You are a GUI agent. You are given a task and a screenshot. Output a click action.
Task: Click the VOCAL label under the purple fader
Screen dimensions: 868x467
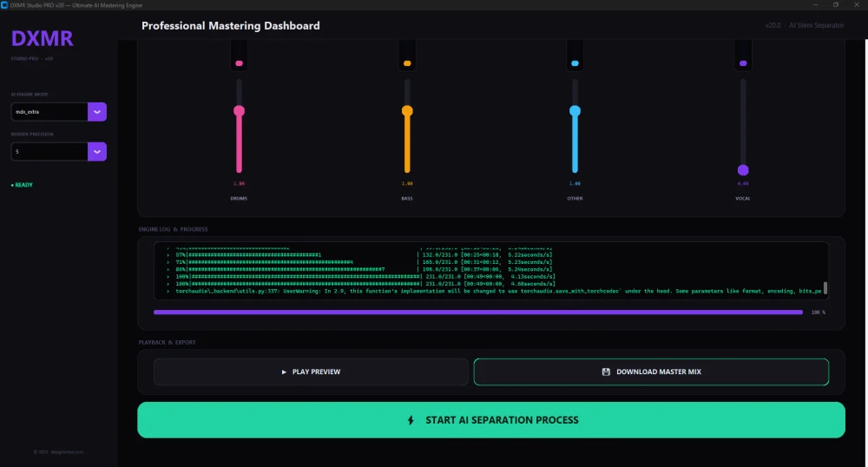(743, 199)
